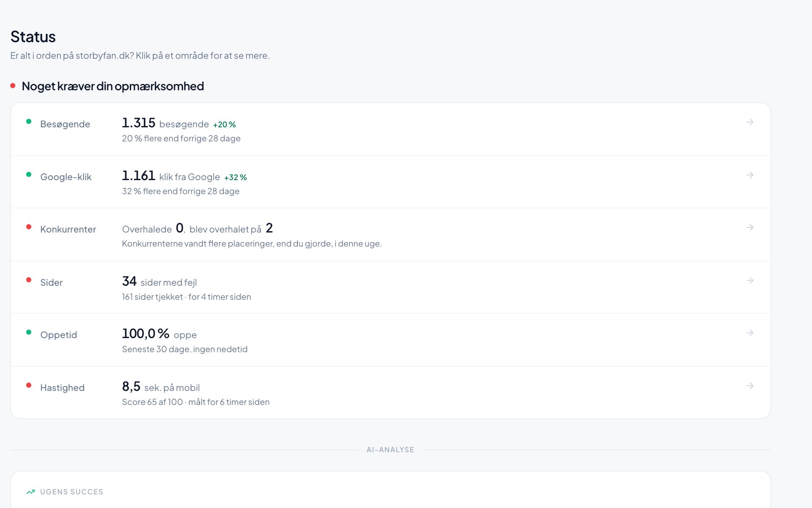Screen dimensions: 812x508
Task: Click '161 sider tjekket' subtext
Action: (x=152, y=297)
